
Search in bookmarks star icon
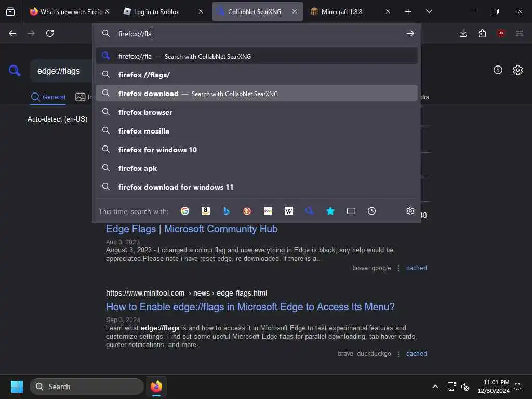(x=330, y=211)
